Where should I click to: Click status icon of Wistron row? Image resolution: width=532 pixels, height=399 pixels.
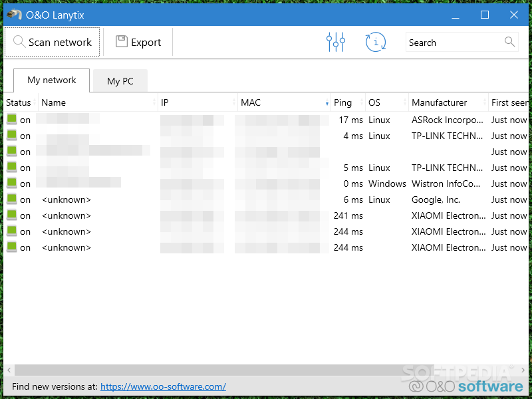point(12,183)
